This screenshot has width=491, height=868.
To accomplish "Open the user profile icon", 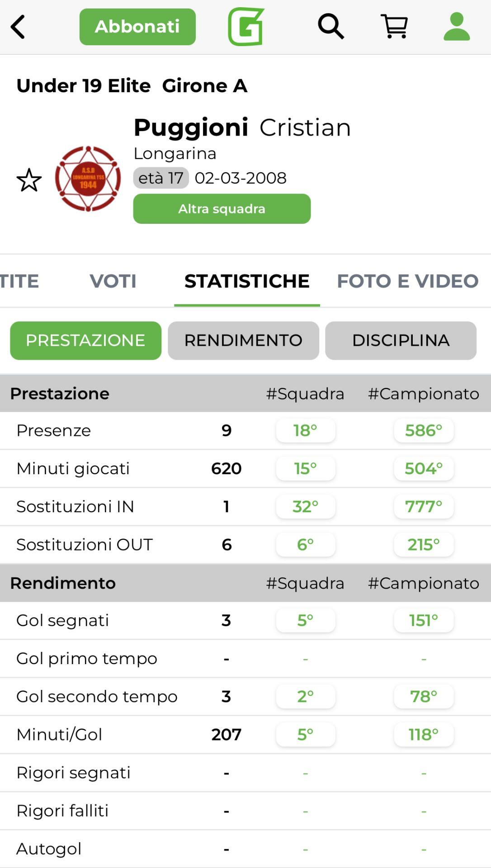I will [x=457, y=26].
